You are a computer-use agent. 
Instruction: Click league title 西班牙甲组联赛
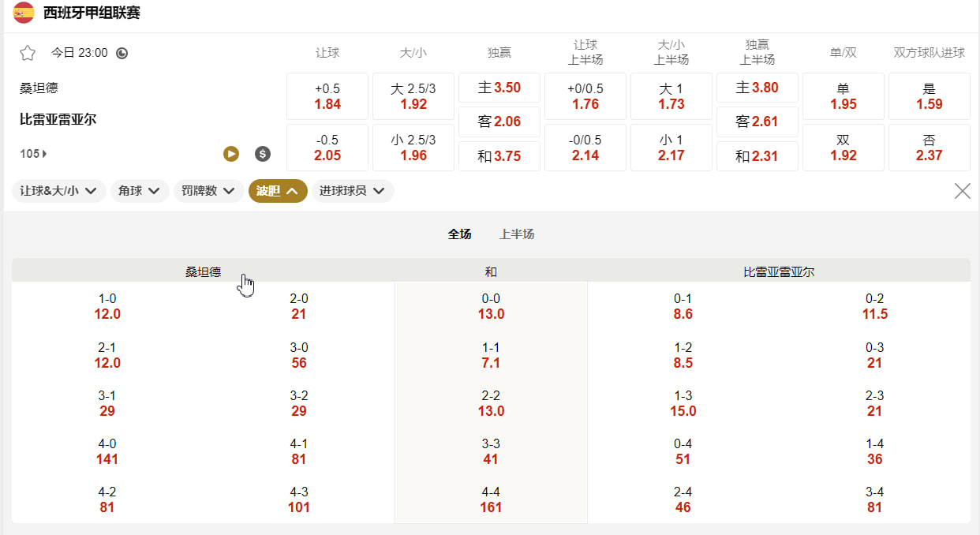(x=92, y=13)
